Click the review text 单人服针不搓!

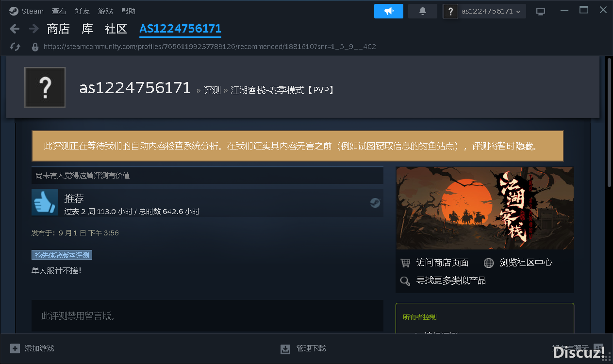[56, 271]
